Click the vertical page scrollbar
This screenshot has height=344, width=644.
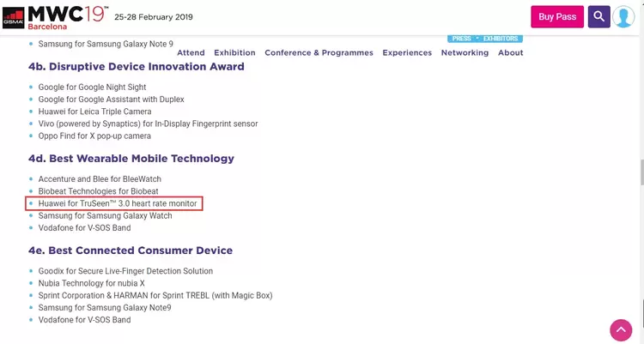[640, 172]
